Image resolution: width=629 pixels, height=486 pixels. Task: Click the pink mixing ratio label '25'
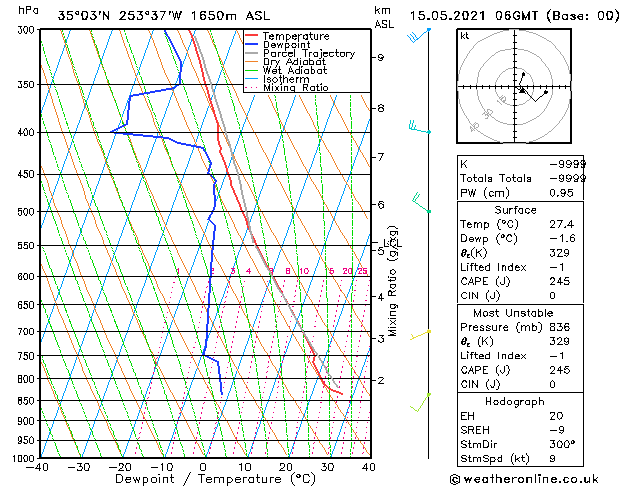click(363, 271)
